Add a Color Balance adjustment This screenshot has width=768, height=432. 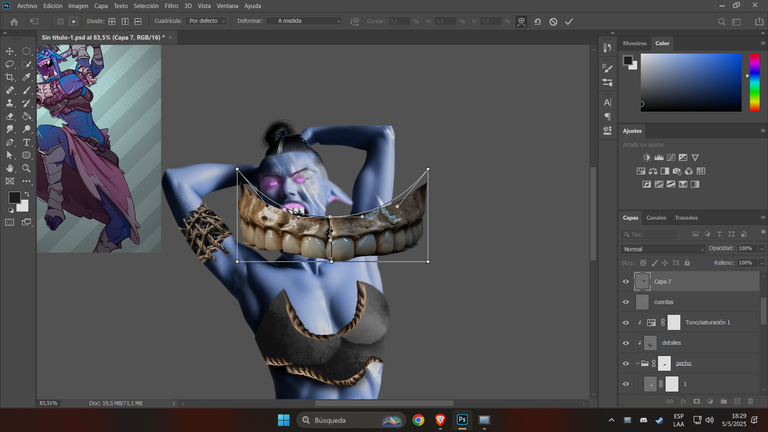(653, 171)
